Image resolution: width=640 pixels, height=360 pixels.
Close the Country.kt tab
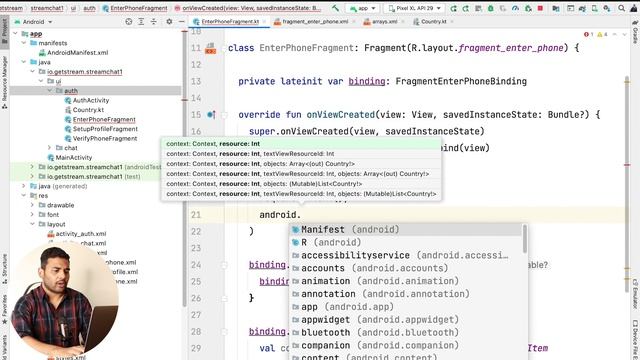[x=452, y=22]
